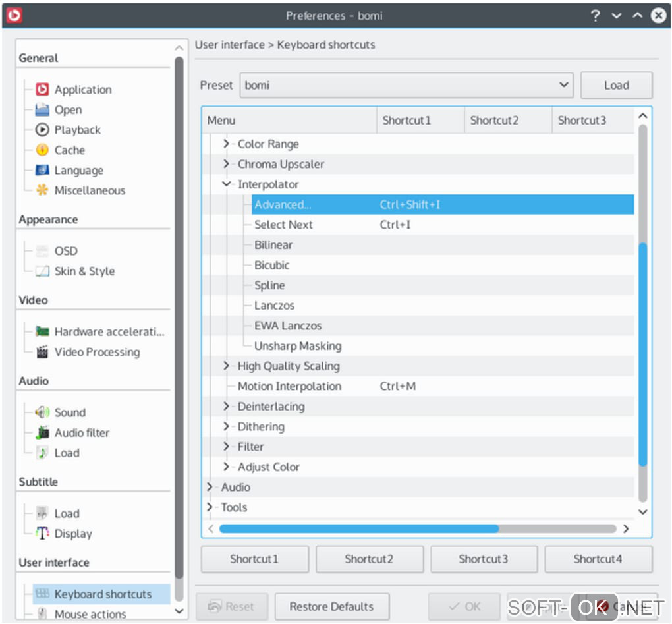Expand the Chroma Upscaler node
Viewport: 672px width, 624px height.
coord(226,163)
